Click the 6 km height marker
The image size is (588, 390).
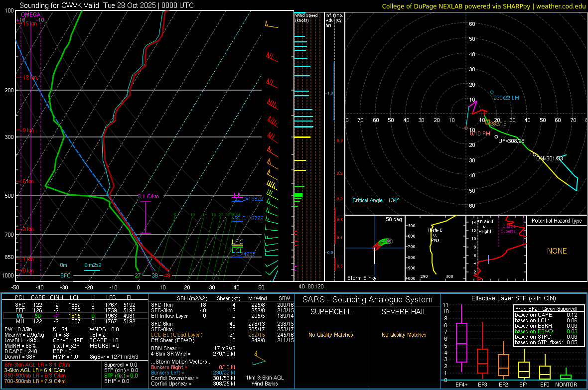tap(28, 181)
